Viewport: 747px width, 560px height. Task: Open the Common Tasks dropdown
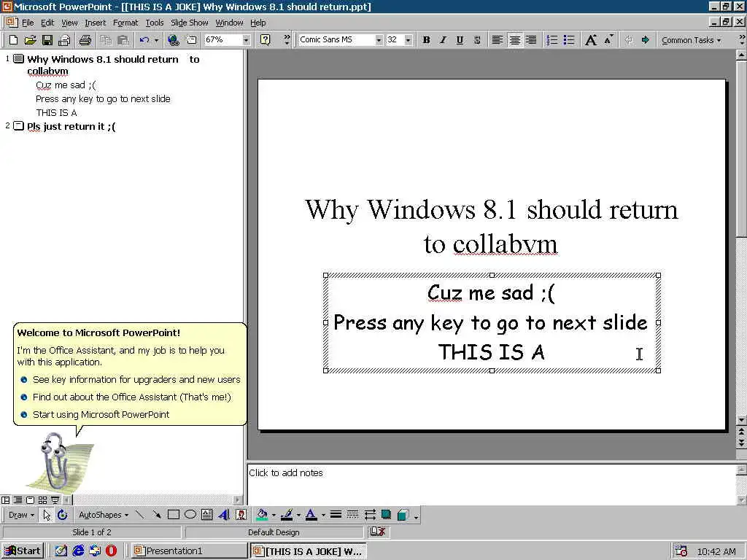[x=692, y=40]
